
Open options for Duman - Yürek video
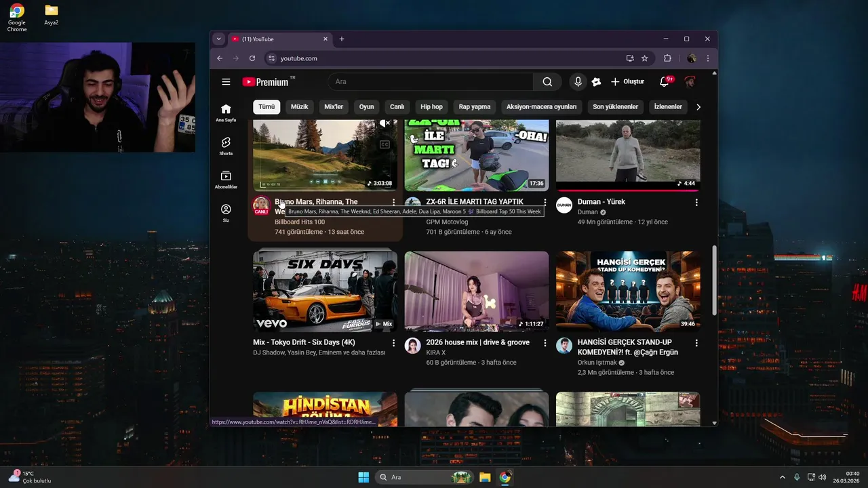(x=696, y=202)
